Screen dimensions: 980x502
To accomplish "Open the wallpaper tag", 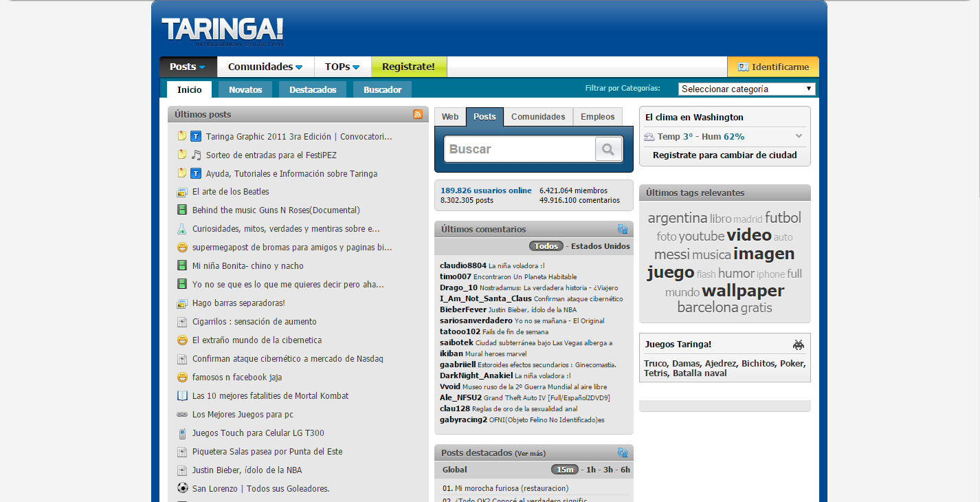I will pyautogui.click(x=743, y=290).
